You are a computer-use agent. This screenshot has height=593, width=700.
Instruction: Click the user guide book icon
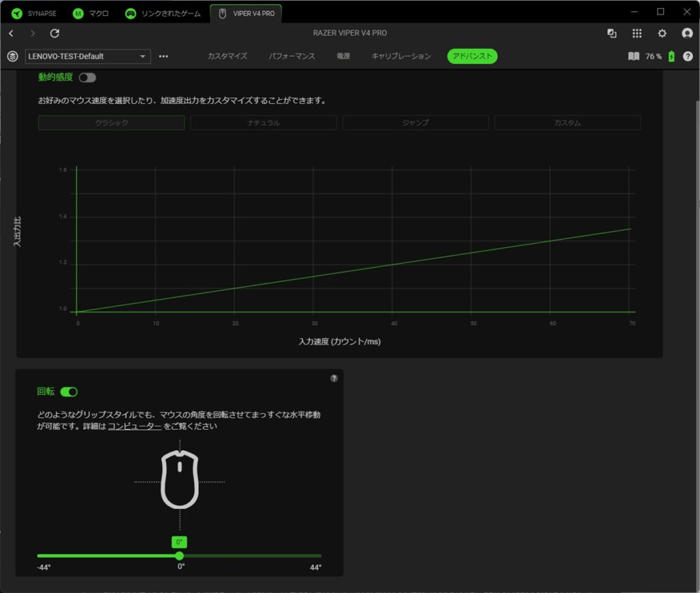634,57
